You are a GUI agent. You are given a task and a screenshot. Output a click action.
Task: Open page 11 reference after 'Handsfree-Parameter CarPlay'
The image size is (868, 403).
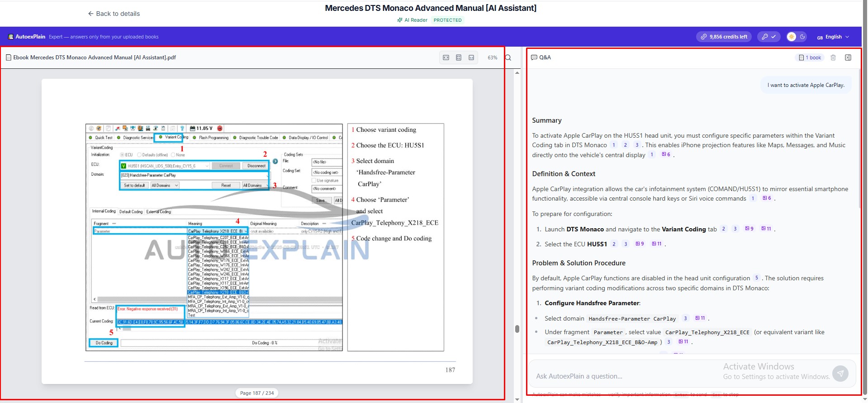click(700, 318)
